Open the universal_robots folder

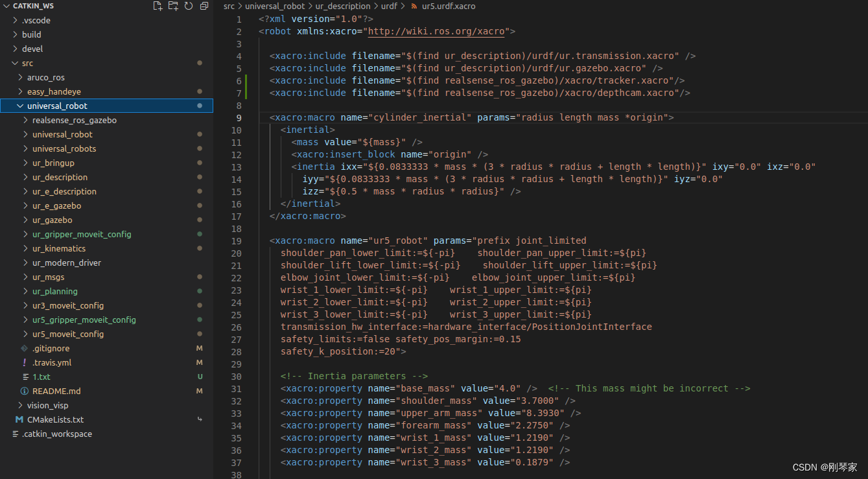64,148
